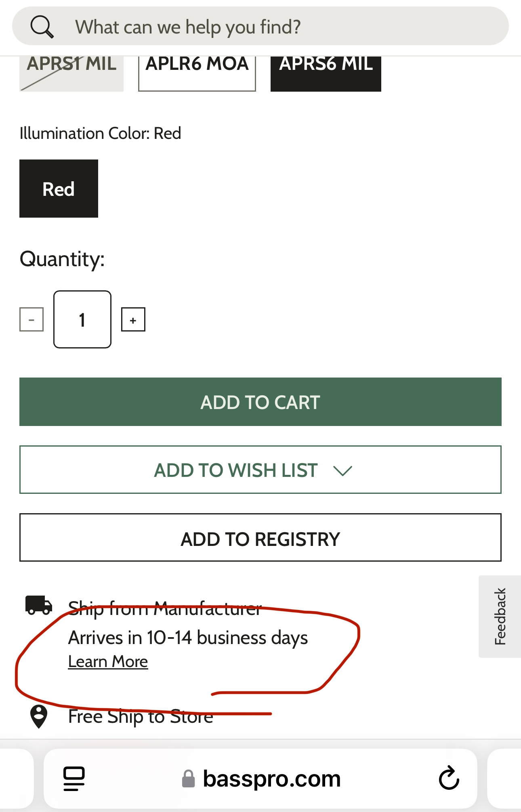Increase quantity with the plus button
The image size is (521, 812).
coord(133,319)
